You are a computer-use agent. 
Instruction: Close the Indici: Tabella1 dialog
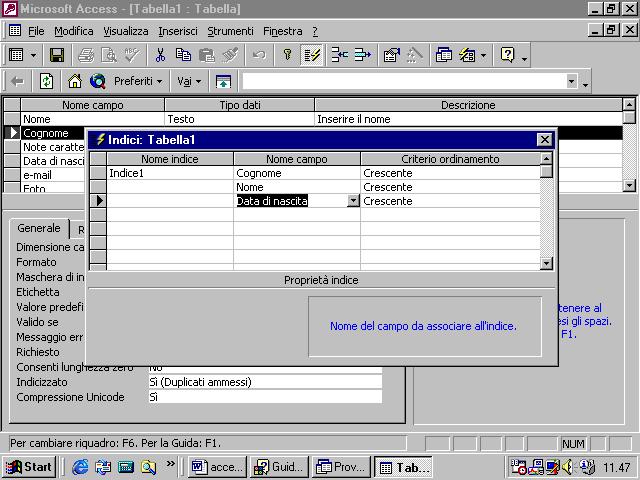544,140
